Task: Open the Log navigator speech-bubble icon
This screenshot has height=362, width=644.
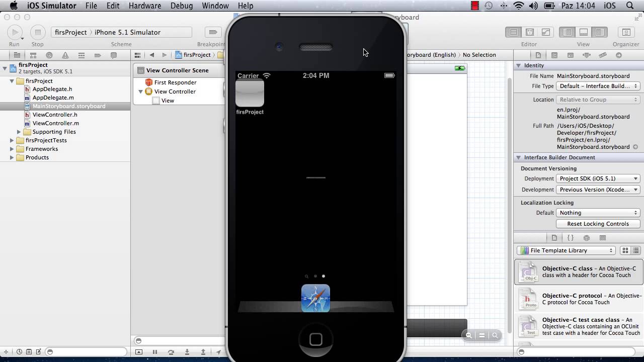Action: [x=114, y=55]
